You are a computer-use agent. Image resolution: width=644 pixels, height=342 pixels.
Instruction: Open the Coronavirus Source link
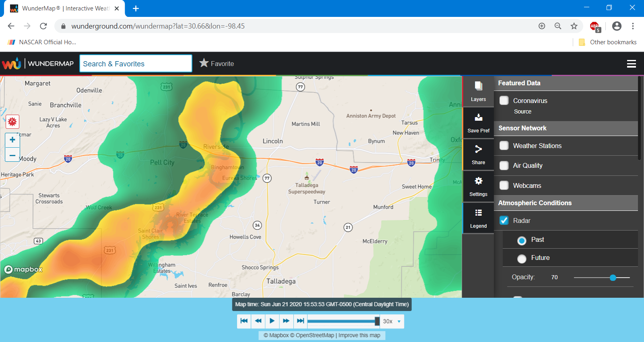click(x=522, y=111)
